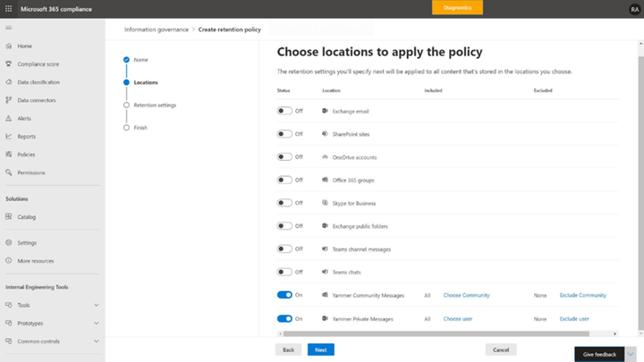Click the Exchange public folders icon
Viewport: 644px width, 362px height.
(325, 226)
